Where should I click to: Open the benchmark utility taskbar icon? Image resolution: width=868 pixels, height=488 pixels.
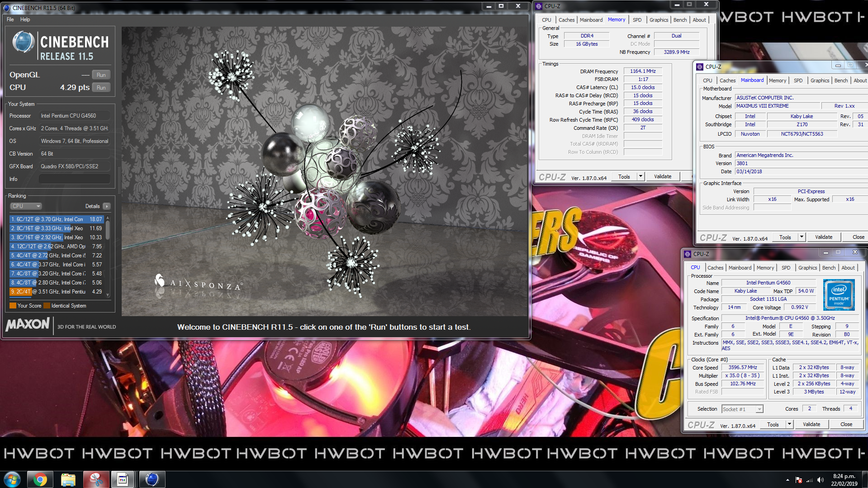(x=123, y=479)
